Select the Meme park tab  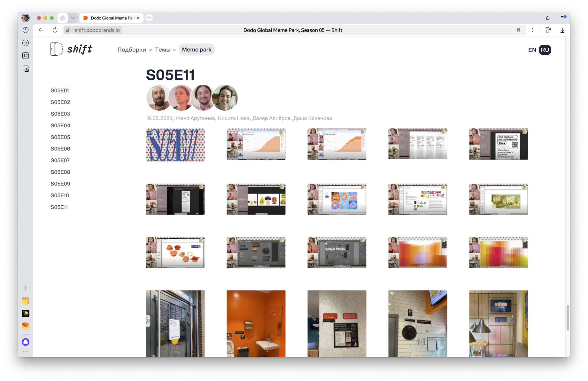[x=197, y=50]
